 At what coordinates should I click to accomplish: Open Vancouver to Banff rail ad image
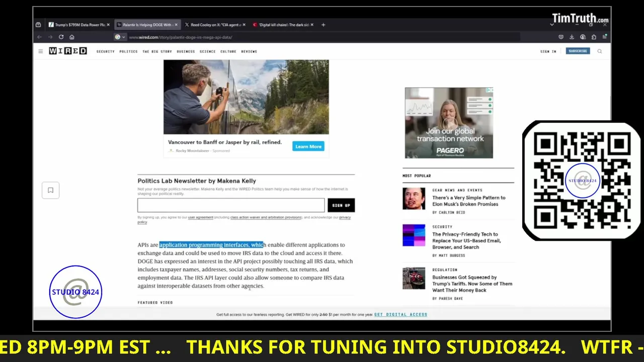coord(246,97)
